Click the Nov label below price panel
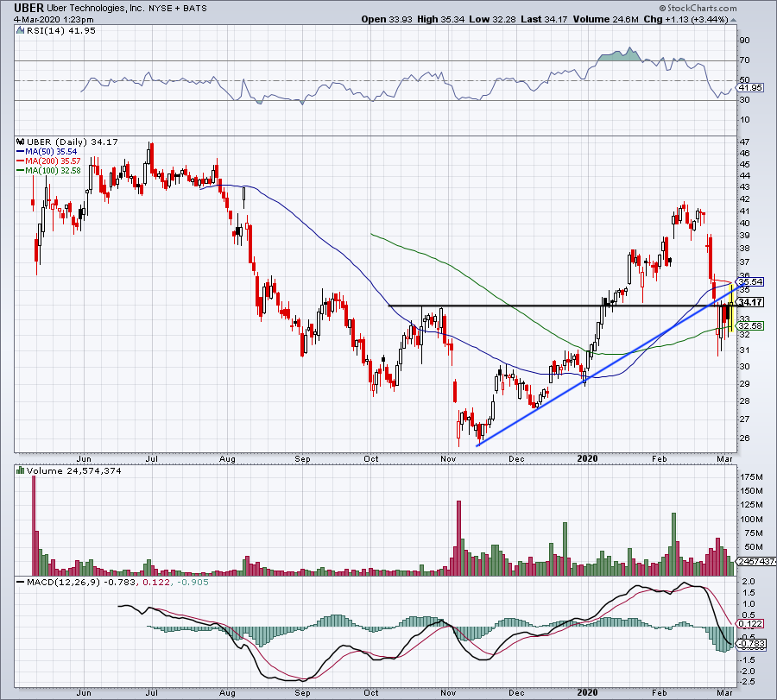The width and height of the screenshot is (777, 700). click(x=448, y=458)
